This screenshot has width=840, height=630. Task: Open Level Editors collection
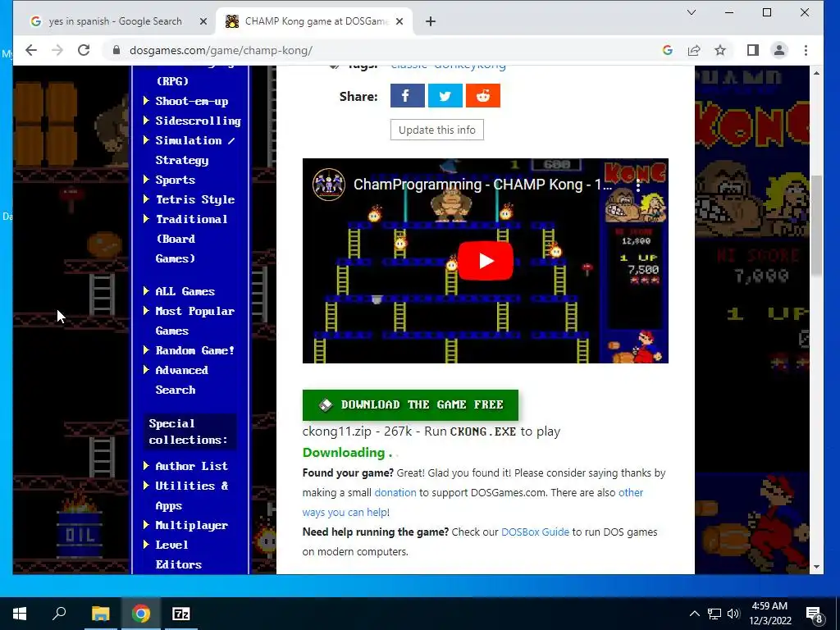click(x=178, y=555)
